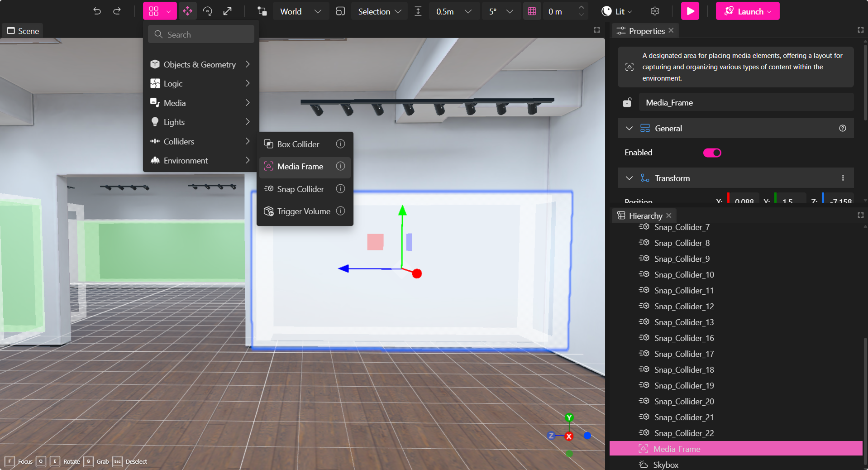The width and height of the screenshot is (868, 470).
Task: Click the Undo icon
Action: point(97,11)
